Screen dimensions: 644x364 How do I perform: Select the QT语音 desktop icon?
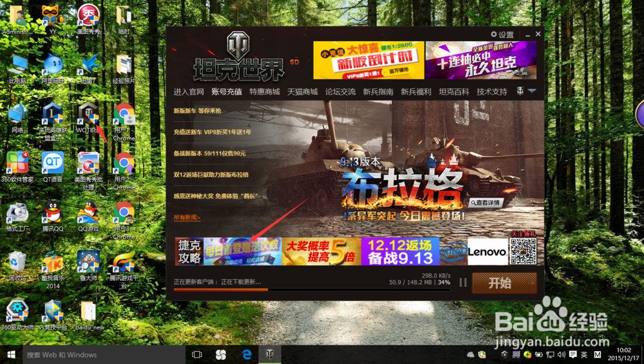(53, 168)
